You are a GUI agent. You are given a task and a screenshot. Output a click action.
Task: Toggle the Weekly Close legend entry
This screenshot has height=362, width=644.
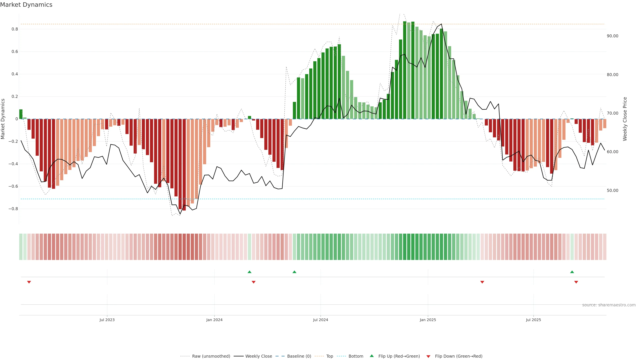point(258,356)
